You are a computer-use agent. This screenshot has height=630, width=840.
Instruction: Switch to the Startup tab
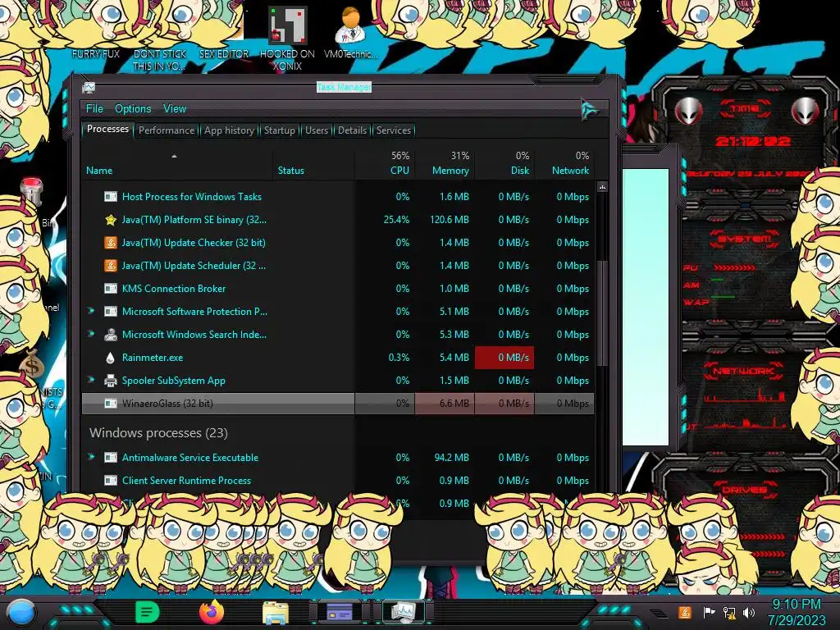point(279,130)
